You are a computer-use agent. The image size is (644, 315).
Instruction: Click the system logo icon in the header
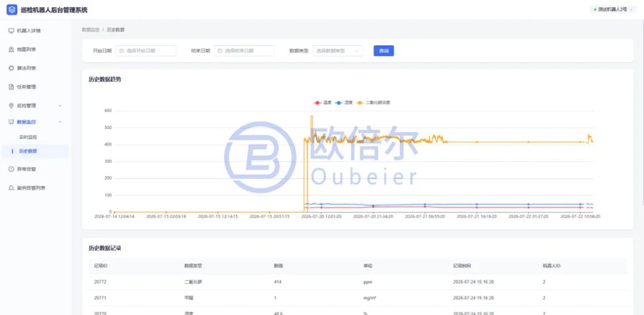pos(12,10)
